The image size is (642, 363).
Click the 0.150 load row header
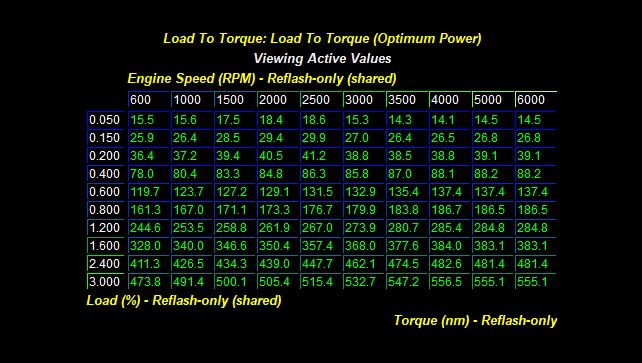105,138
